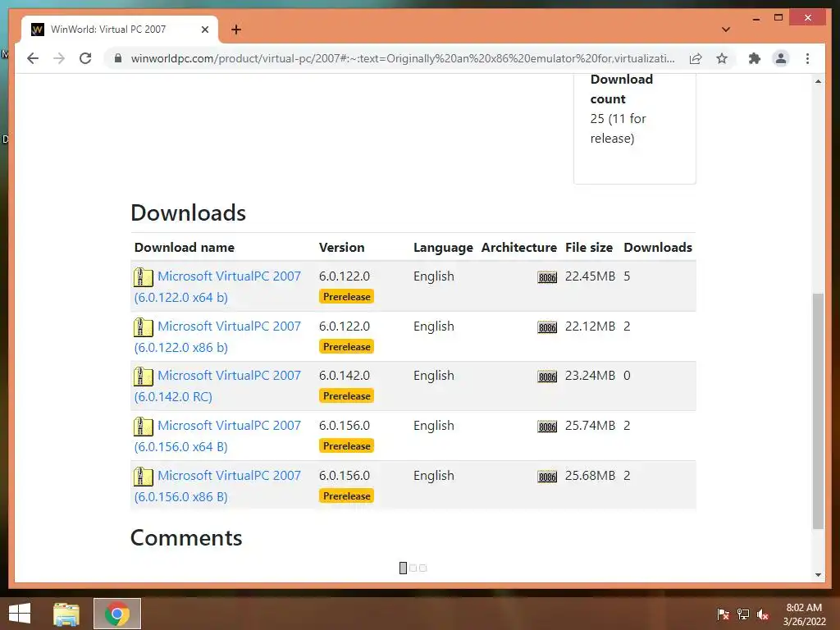
Task: Open the extensions puzzle icon
Action: [755, 58]
